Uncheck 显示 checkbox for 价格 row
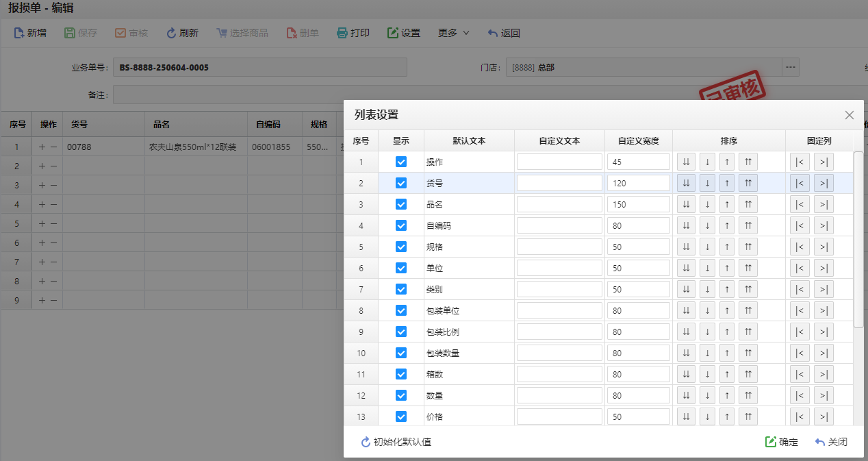 [401, 417]
